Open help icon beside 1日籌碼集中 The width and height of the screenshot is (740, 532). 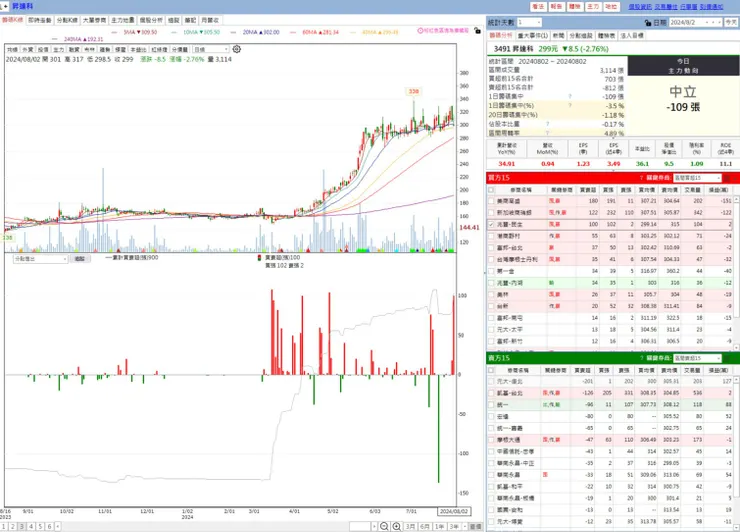pos(570,96)
